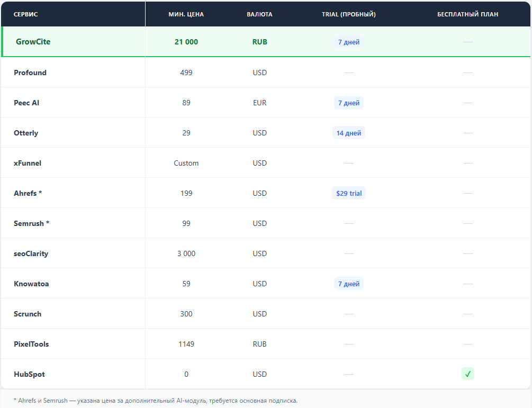Select the Knowatoa service name

[x=31, y=284]
